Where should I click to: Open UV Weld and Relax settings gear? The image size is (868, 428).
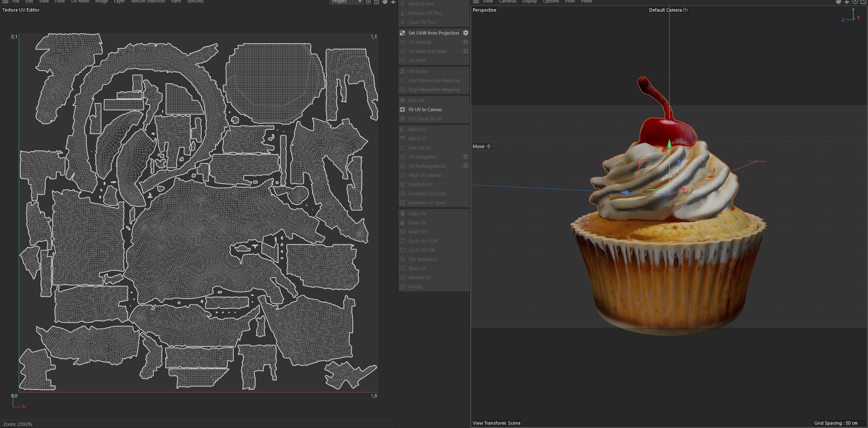(465, 51)
